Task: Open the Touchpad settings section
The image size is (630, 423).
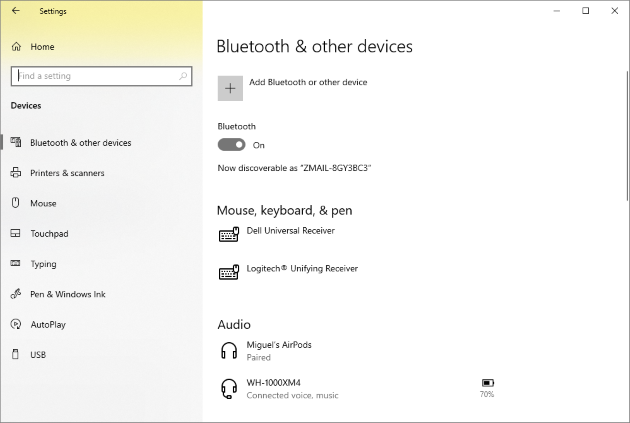Action: pyautogui.click(x=48, y=234)
